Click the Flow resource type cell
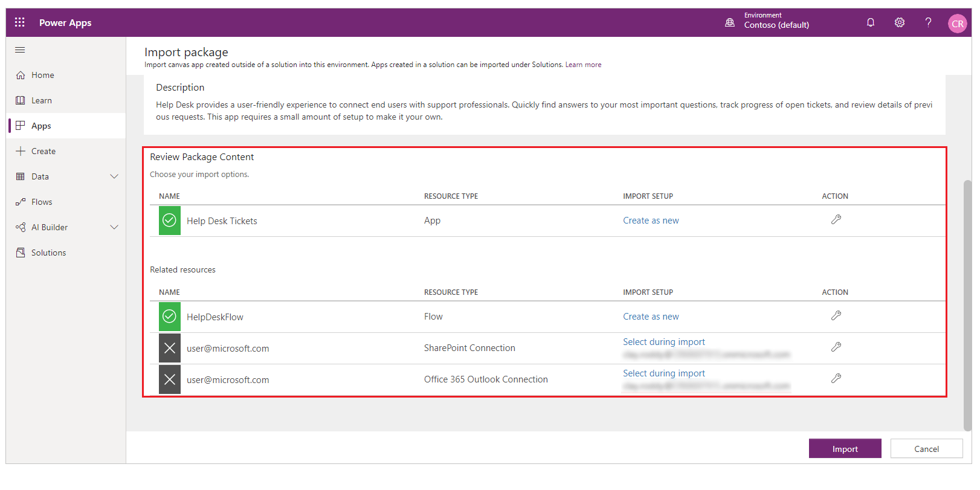This screenshot has width=980, height=490. (x=433, y=317)
